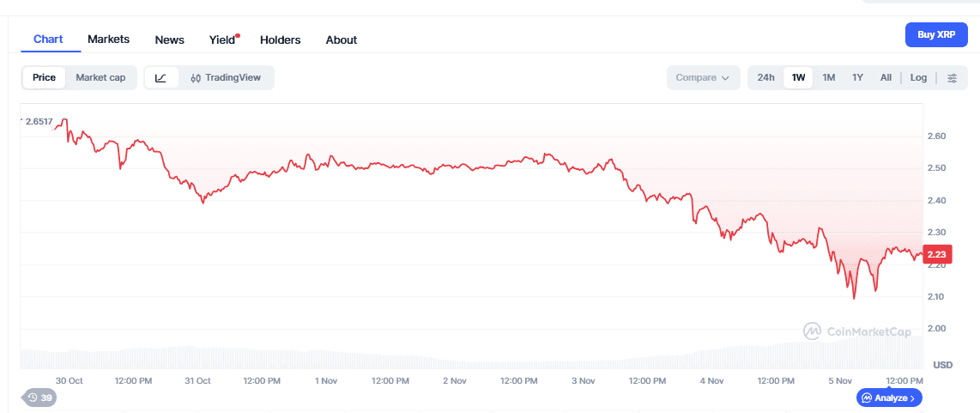Select the 1Y time range

(x=857, y=78)
